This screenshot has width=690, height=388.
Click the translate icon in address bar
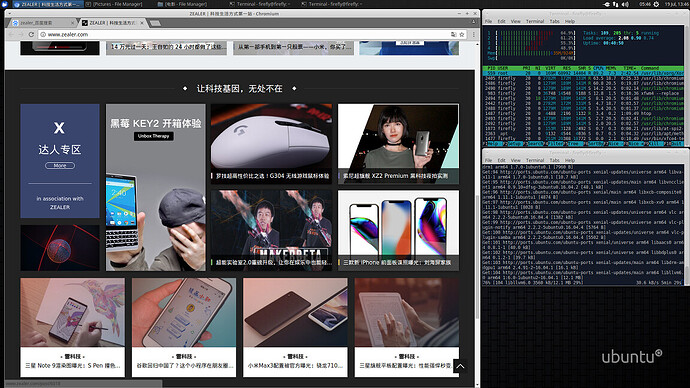tap(453, 34)
